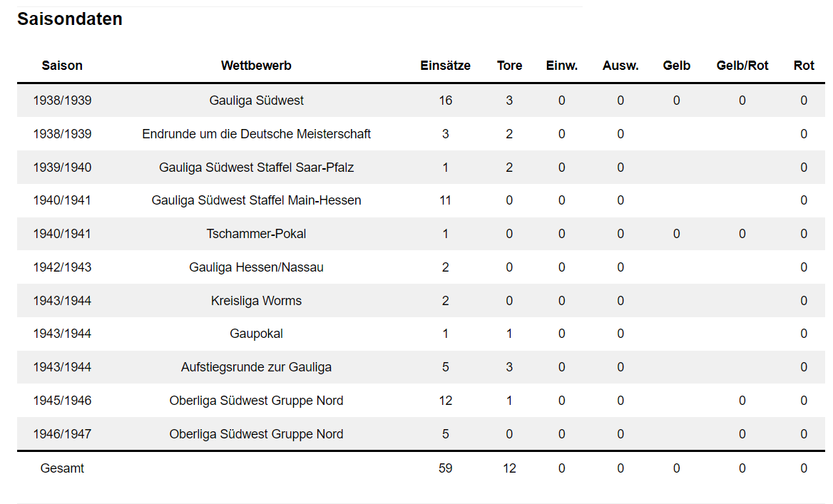Screen dimensions: 833x504
Task: Select total appearances value 59
Action: tap(445, 468)
